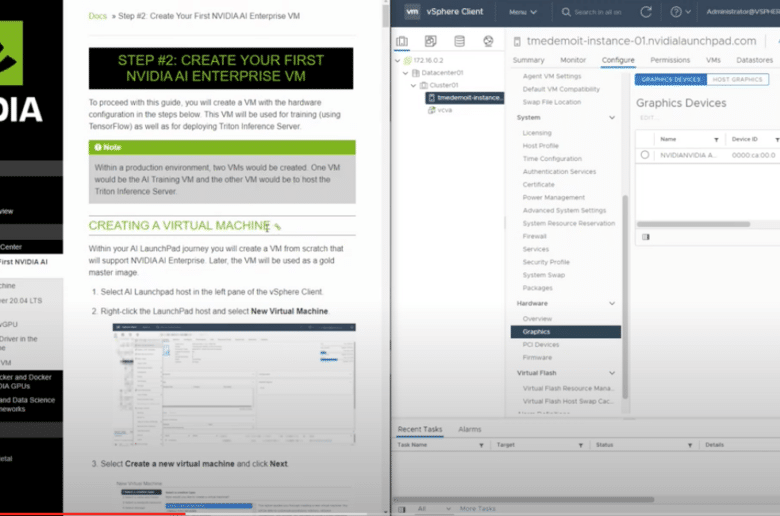Open Graphics under Hardware settings
The height and width of the screenshot is (516, 780).
[x=566, y=331]
